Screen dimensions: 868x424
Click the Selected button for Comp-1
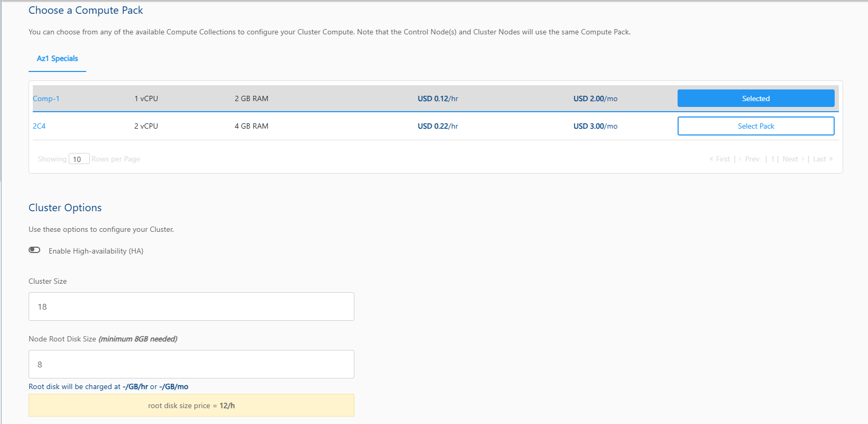[756, 98]
